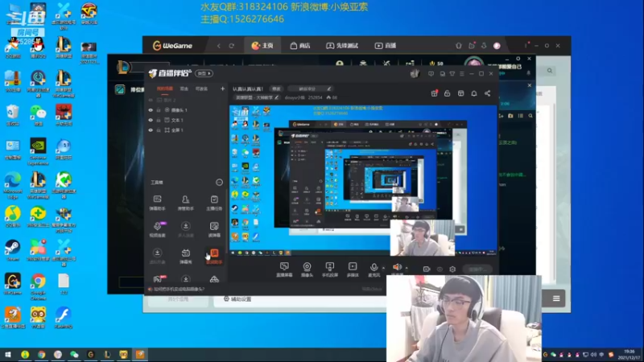The height and width of the screenshot is (362, 644).
Task: Add 直播屏幕 screen capture source
Action: (284, 269)
